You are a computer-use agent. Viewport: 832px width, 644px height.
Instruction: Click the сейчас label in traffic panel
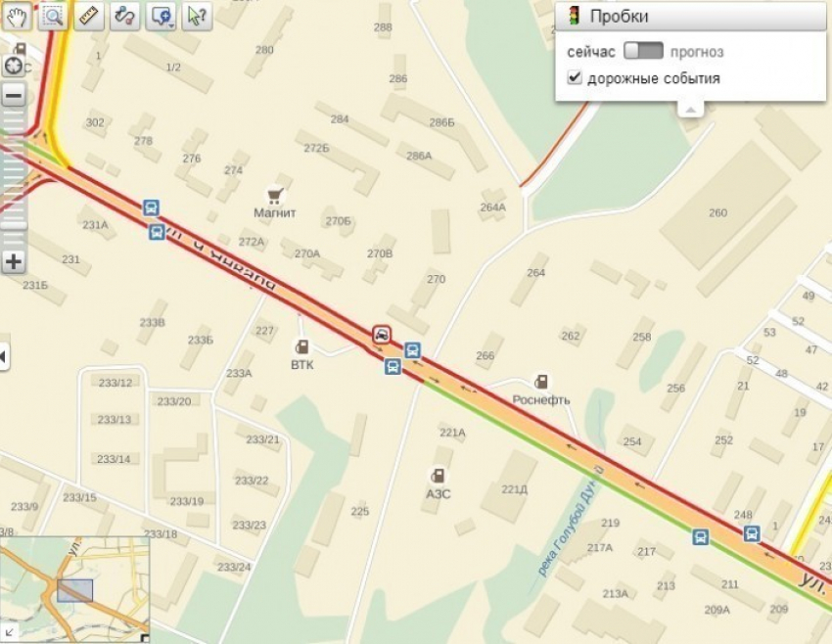tap(591, 52)
